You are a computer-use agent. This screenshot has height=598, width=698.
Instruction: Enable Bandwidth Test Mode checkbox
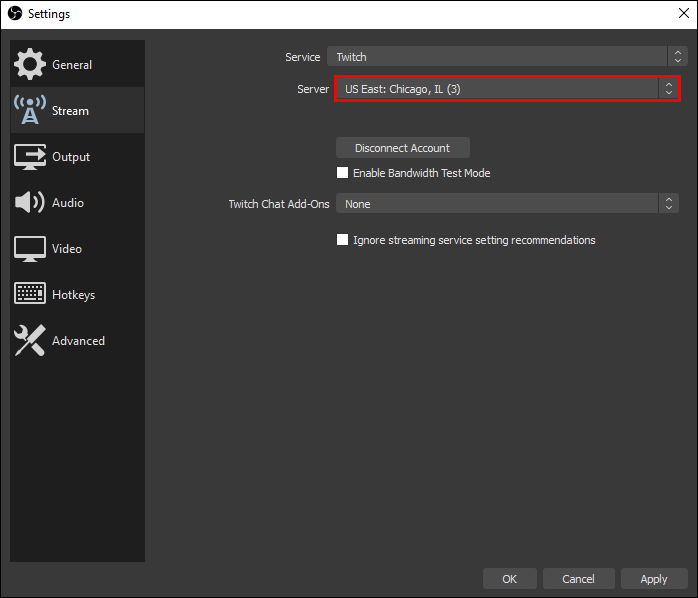click(343, 173)
